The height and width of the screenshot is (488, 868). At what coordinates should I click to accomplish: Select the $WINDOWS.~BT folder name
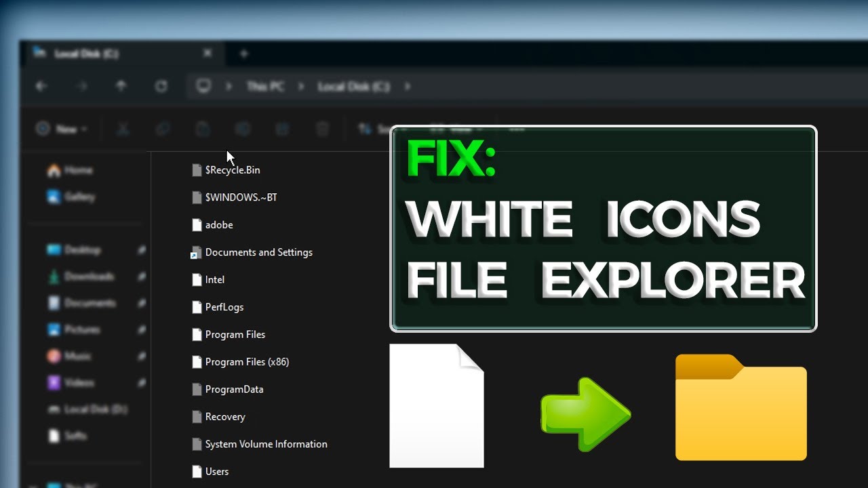241,197
